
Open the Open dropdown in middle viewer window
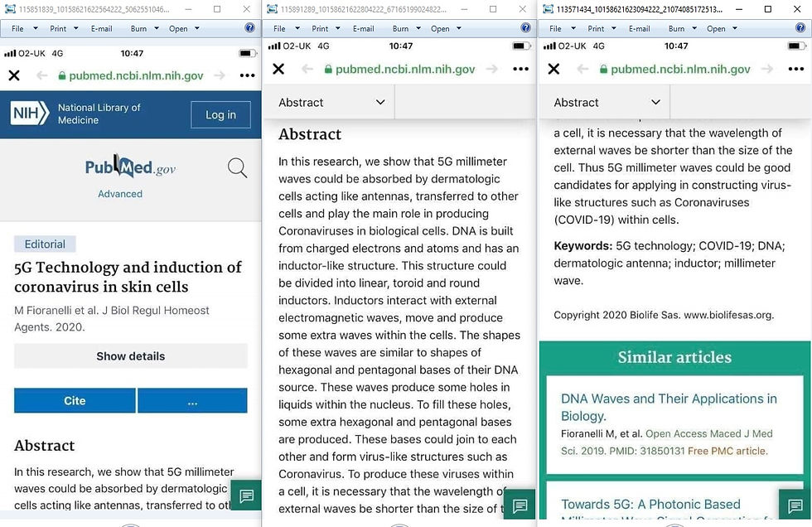pyautogui.click(x=446, y=28)
